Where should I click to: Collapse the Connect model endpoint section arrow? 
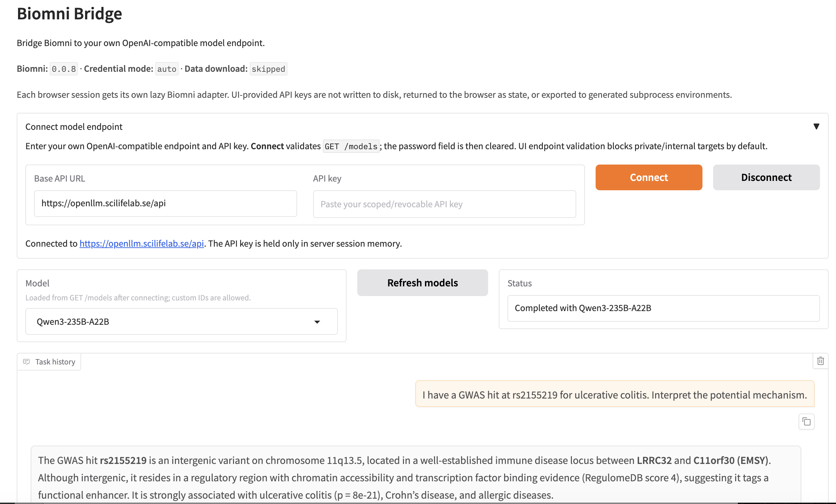click(816, 127)
